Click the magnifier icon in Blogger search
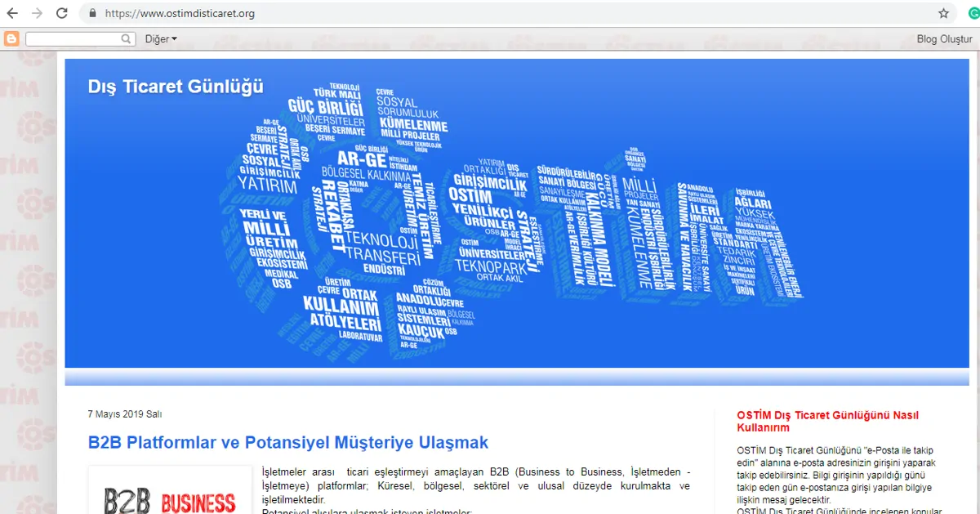Screen dimensions: 980x514 (127, 38)
